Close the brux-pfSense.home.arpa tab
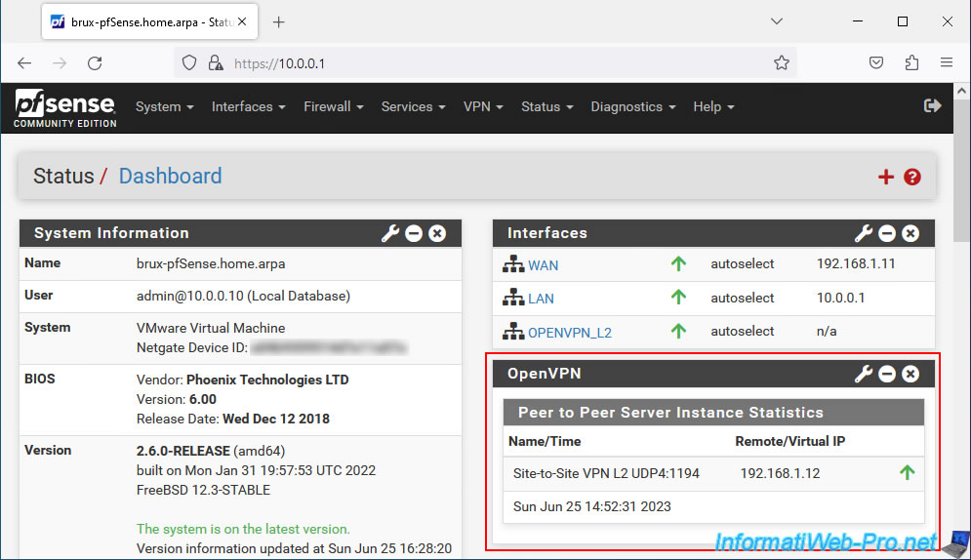The image size is (971, 560). pyautogui.click(x=242, y=21)
